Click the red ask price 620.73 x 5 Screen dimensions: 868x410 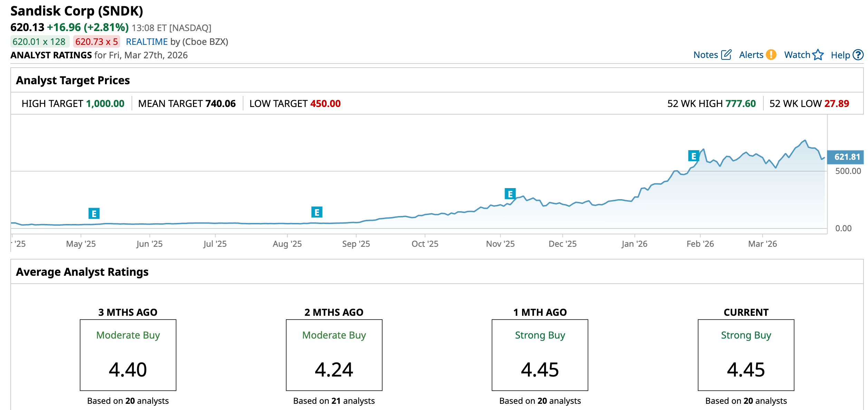96,42
